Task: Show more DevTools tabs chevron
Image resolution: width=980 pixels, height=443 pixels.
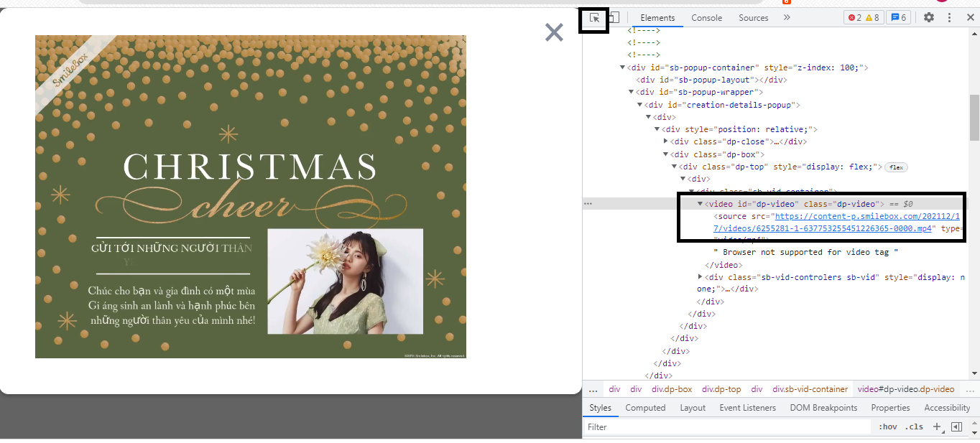Action: point(787,18)
